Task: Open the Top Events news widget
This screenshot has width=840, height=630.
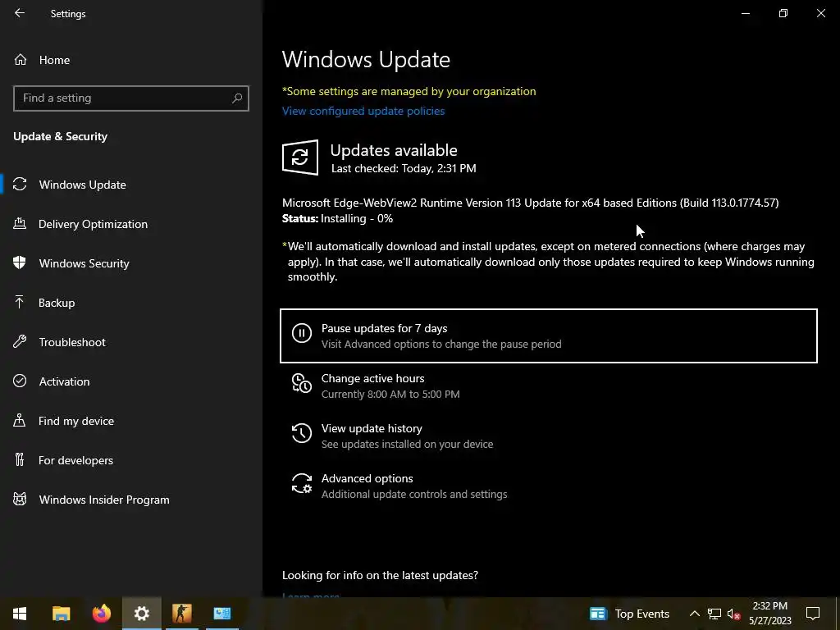Action: 629,614
